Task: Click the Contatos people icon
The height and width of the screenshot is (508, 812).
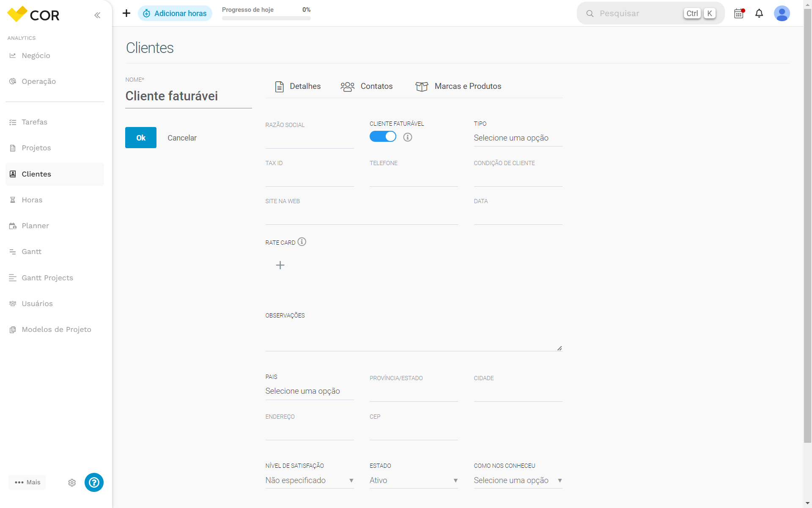Action: coord(348,86)
